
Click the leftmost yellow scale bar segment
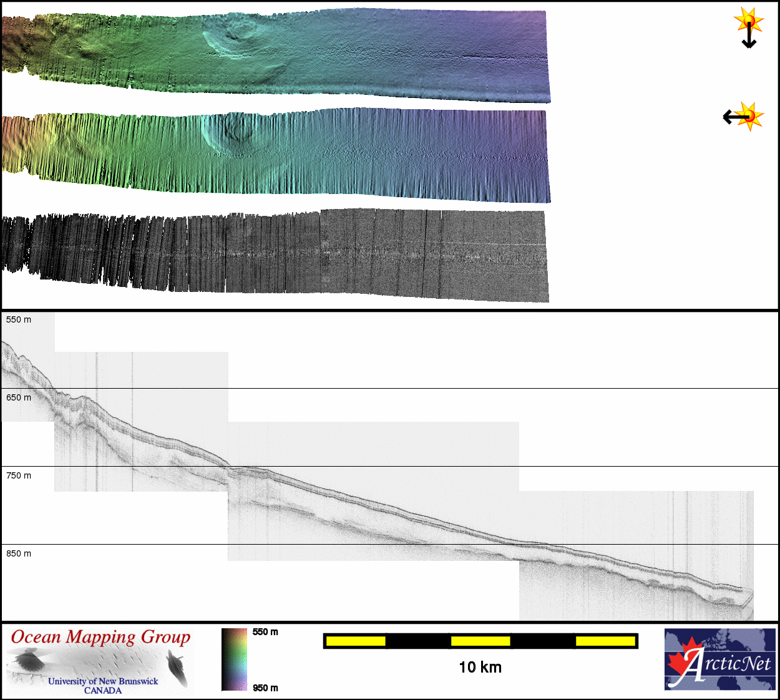[x=356, y=641]
